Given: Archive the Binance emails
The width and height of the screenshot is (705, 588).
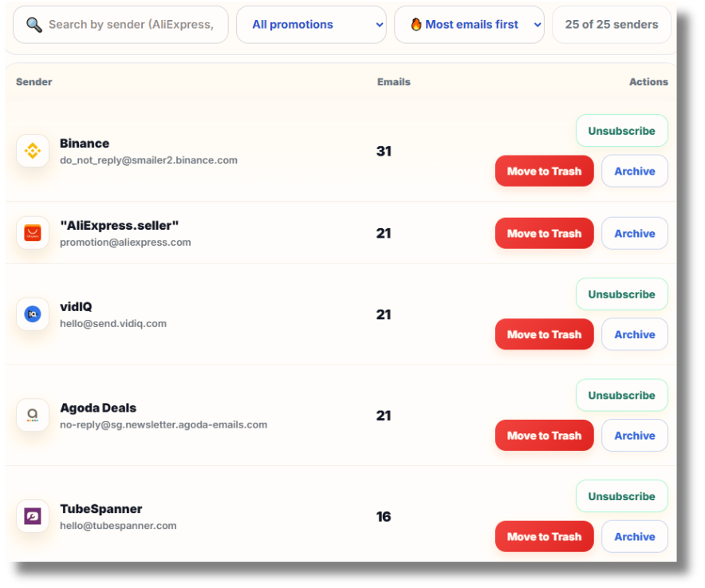Looking at the screenshot, I should [634, 171].
